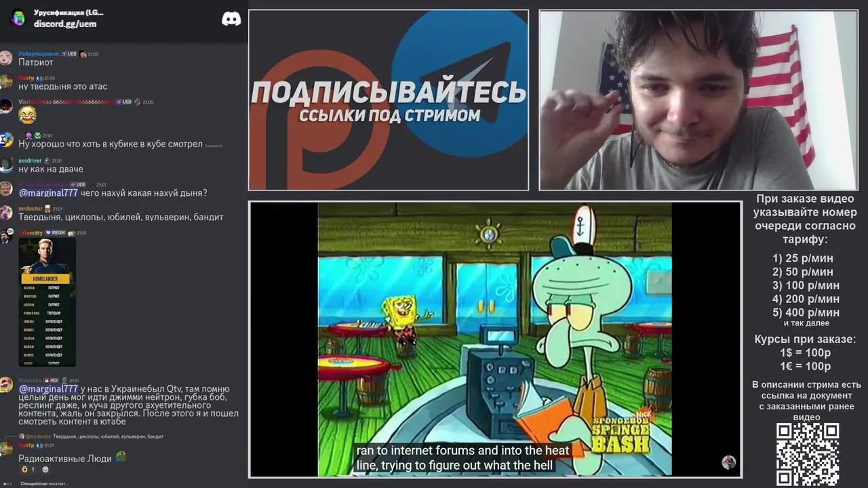Click the add reaction smiley icon
868x488 pixels.
pos(45,469)
